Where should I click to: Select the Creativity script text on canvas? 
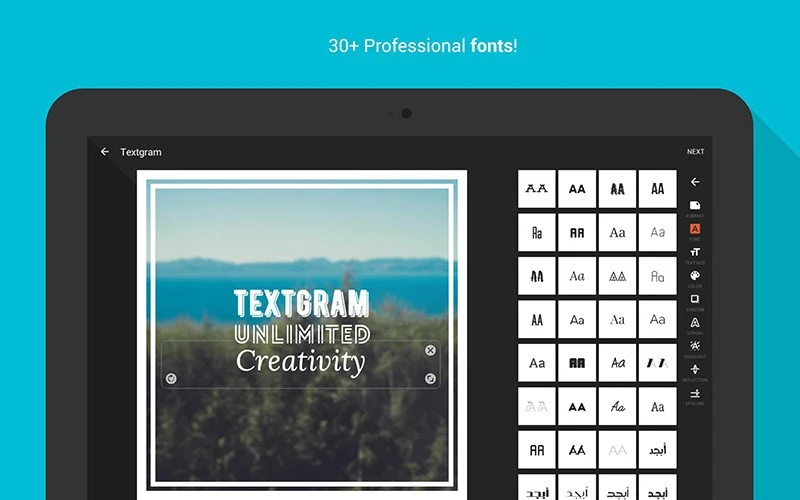(x=301, y=361)
